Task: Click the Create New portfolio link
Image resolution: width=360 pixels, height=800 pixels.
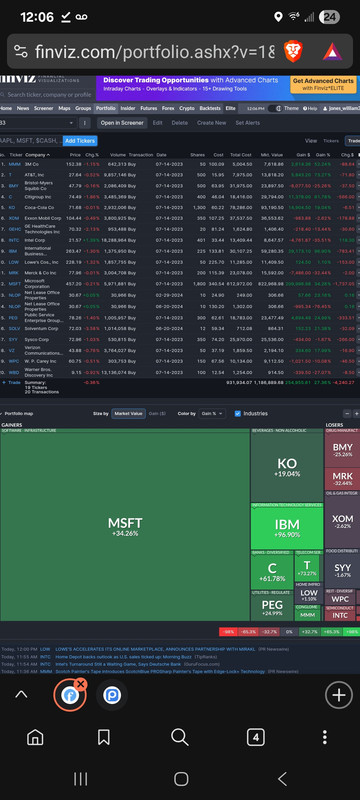Action: pyautogui.click(x=212, y=123)
